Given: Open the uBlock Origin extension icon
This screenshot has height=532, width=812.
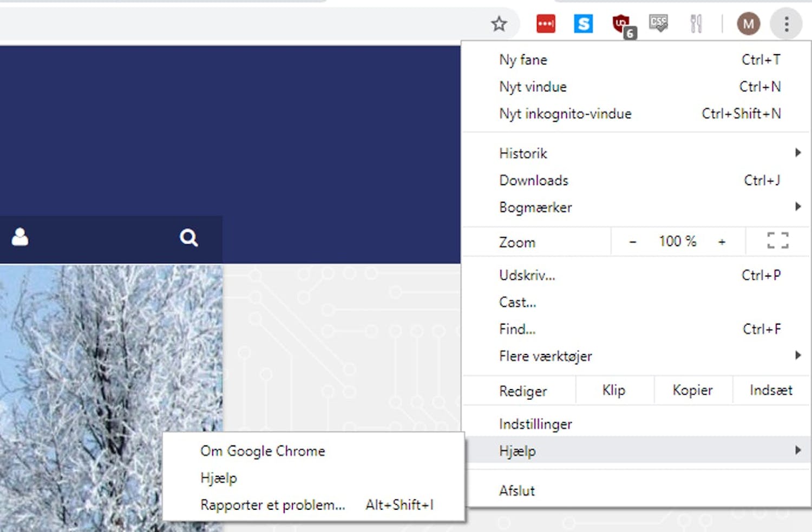Looking at the screenshot, I should [621, 23].
